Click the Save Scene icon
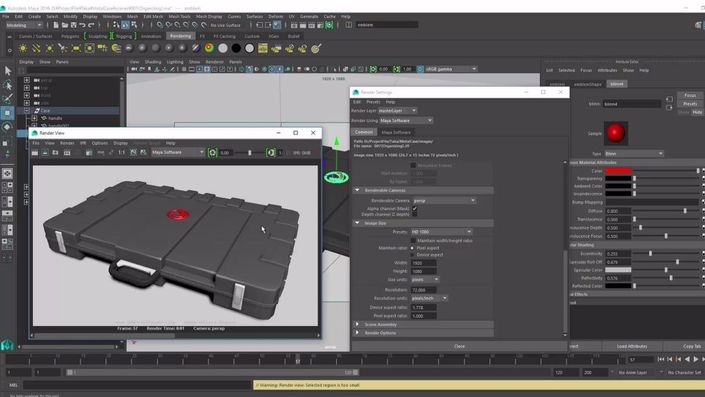The height and width of the screenshot is (397, 705). click(x=73, y=25)
